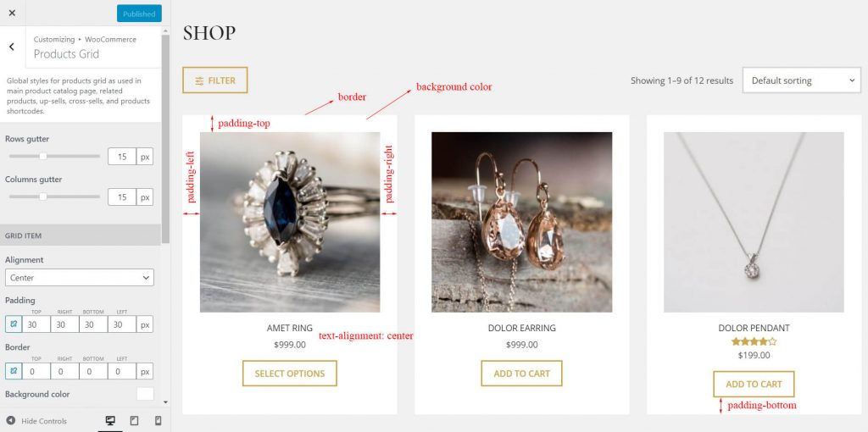868x432 pixels.
Task: Click the Published button
Action: tap(140, 14)
